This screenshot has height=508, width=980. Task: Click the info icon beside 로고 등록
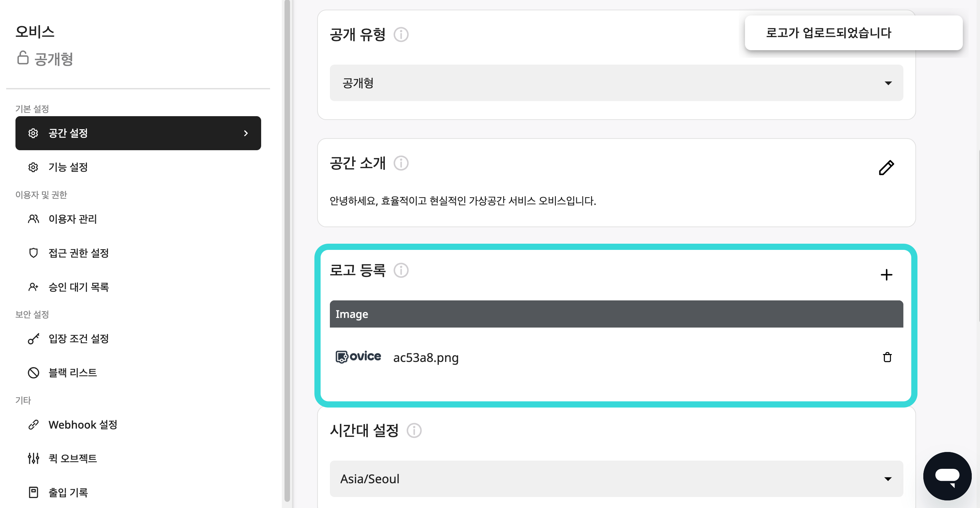click(x=401, y=270)
